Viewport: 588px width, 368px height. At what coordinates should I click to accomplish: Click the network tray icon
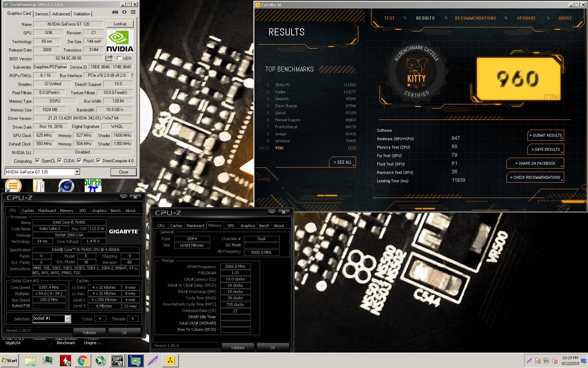546,361
